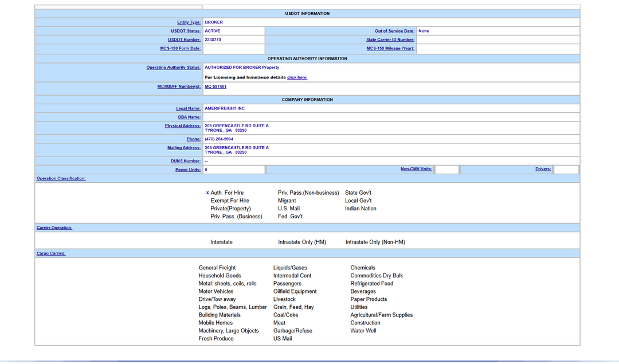Click the 'Indian Nation' classification
Screen dimensions: 619x364
click(361, 209)
